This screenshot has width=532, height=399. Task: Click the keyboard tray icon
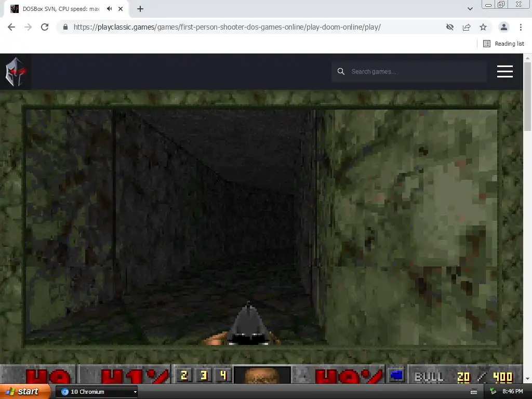tap(474, 392)
